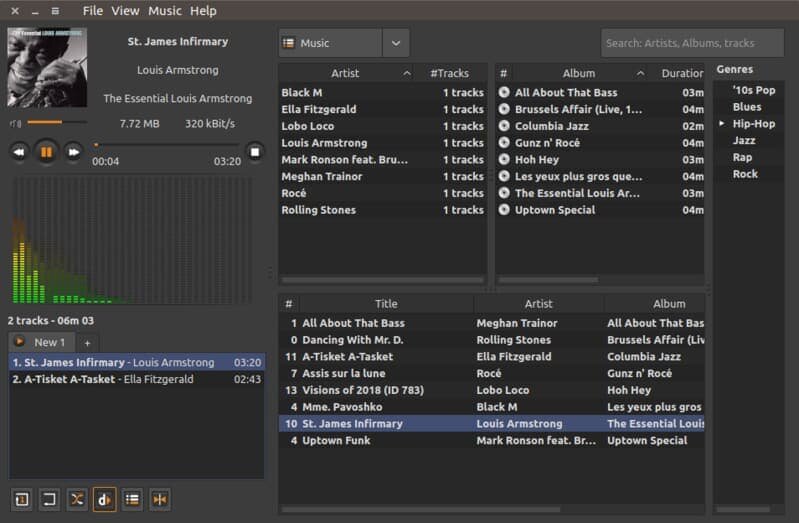Open the Help menu

coord(203,11)
